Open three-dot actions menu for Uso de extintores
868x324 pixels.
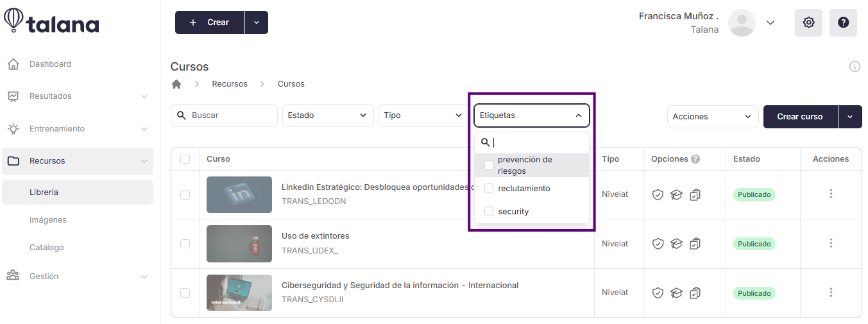(x=831, y=243)
